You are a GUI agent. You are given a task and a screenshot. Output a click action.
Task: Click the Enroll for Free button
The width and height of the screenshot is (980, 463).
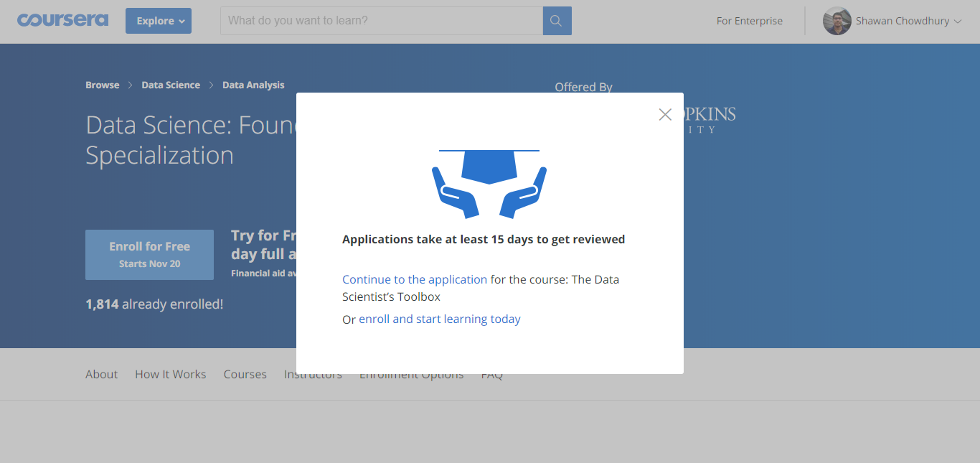click(x=149, y=255)
